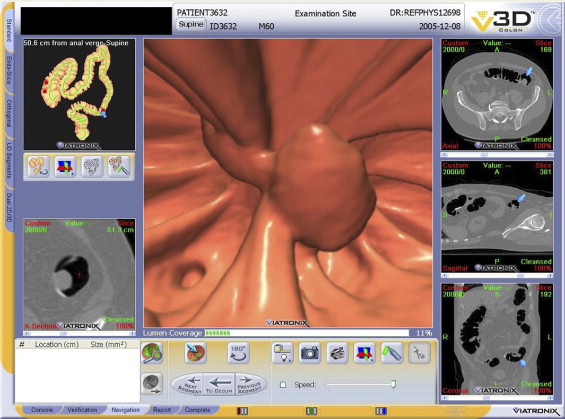The height and width of the screenshot is (419, 565).
Task: Open the orthogonal planes icon in the bottom toolbar
Action: click(x=364, y=353)
